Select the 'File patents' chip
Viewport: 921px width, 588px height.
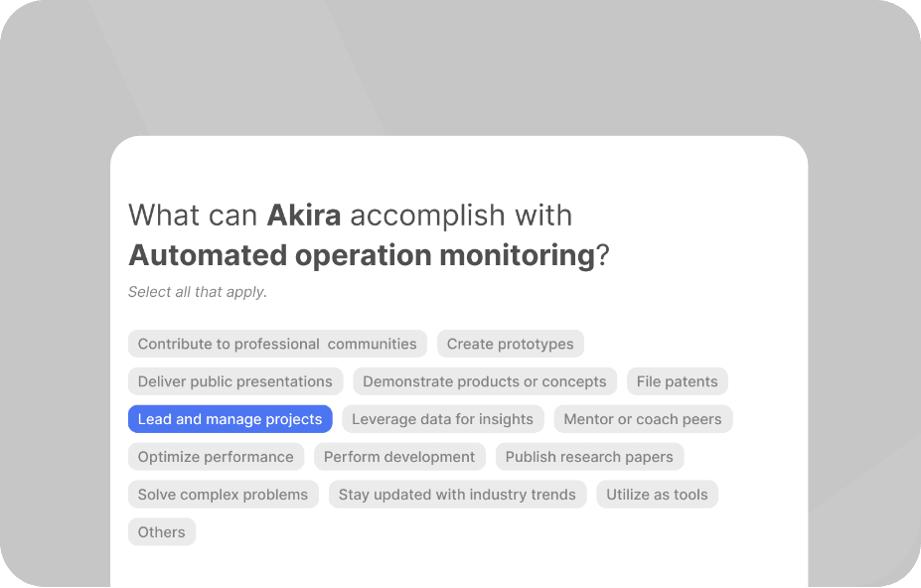click(x=677, y=381)
